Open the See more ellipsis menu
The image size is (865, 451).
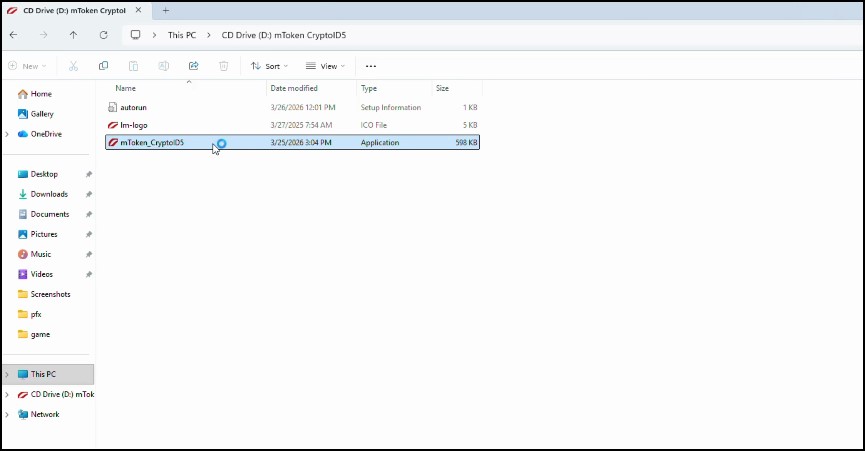[x=371, y=66]
